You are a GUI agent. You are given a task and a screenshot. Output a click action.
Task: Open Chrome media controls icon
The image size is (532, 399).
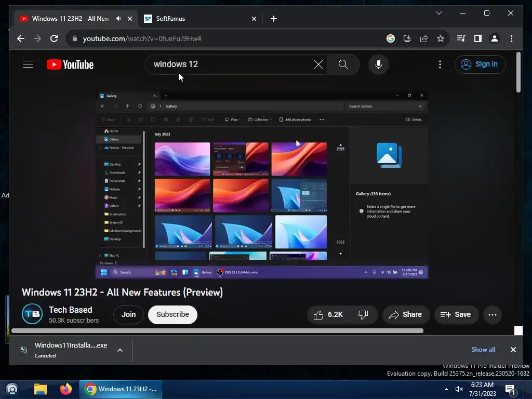(461, 38)
